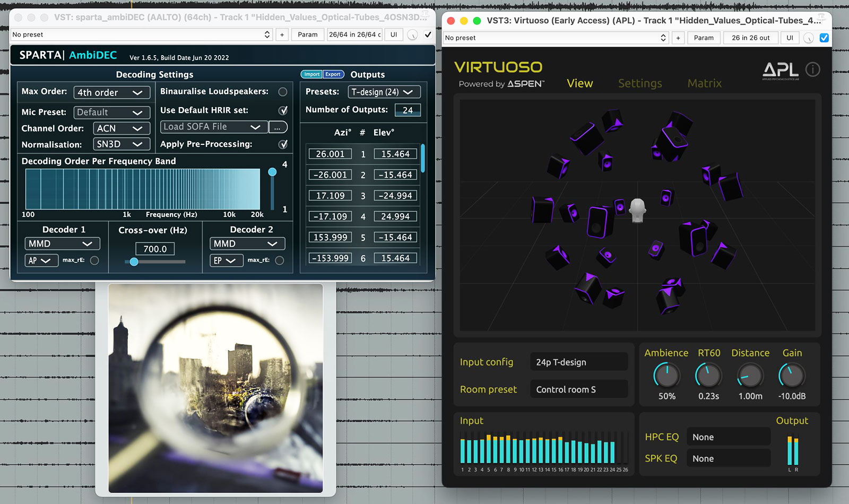Click azimuth field 153.999 for output 5

(330, 238)
